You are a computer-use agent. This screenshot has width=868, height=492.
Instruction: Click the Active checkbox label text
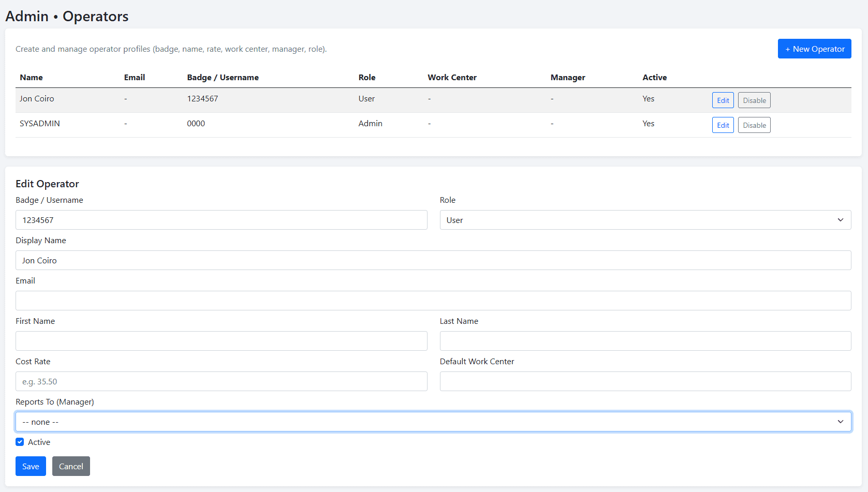39,442
